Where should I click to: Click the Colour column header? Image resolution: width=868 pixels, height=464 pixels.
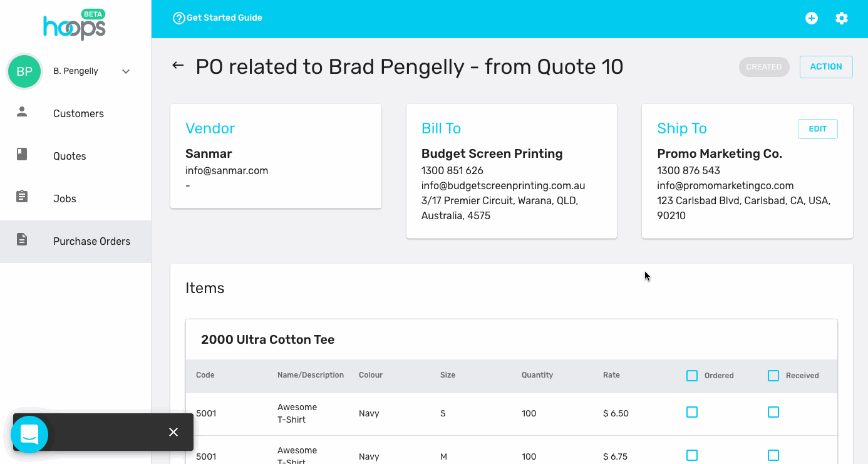point(371,375)
